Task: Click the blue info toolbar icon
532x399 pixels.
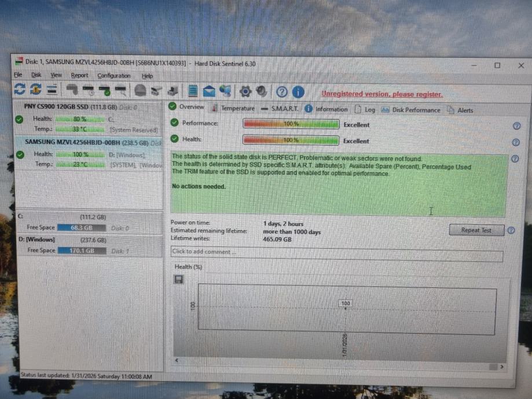Action: [x=298, y=92]
